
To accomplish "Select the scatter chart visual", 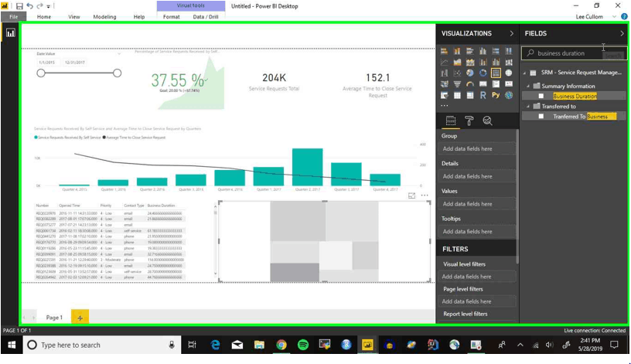I will point(457,73).
